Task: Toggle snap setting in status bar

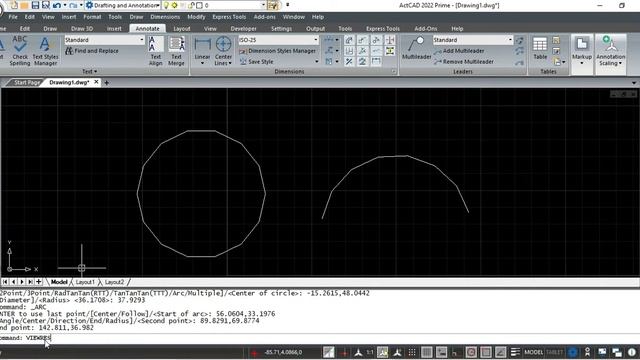Action: [x=412, y=352]
